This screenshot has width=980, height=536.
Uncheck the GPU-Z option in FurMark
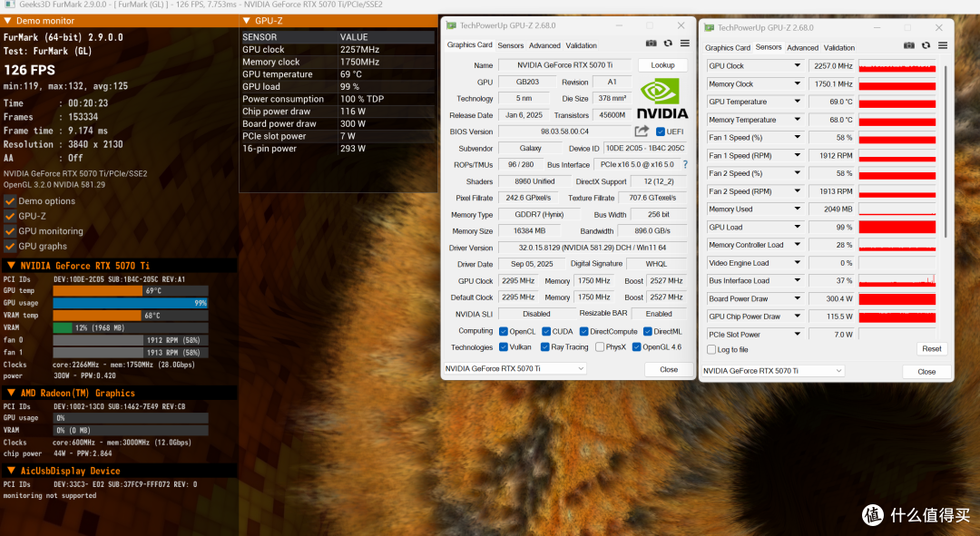point(10,216)
